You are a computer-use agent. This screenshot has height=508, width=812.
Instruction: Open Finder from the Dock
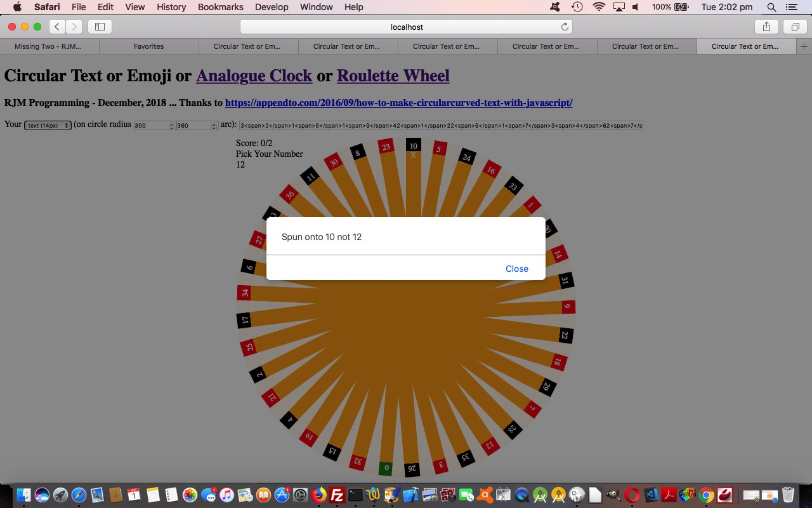pyautogui.click(x=24, y=495)
